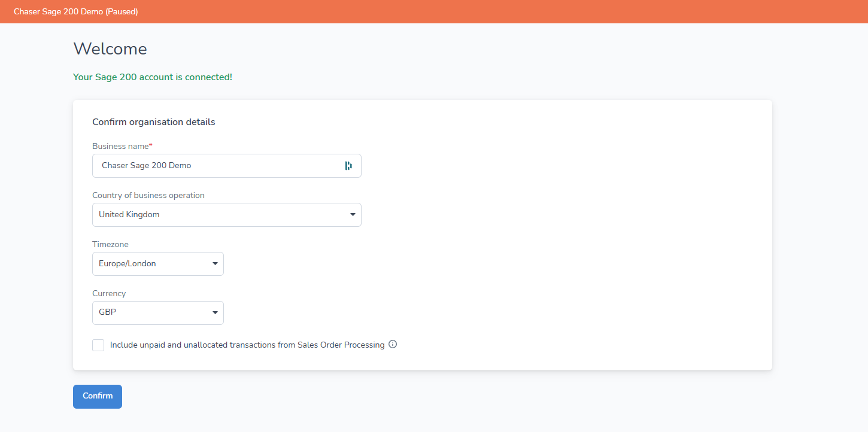This screenshot has height=432, width=868.
Task: Tick the Include unpaid and unallocated transactions checkbox
Action: click(98, 345)
